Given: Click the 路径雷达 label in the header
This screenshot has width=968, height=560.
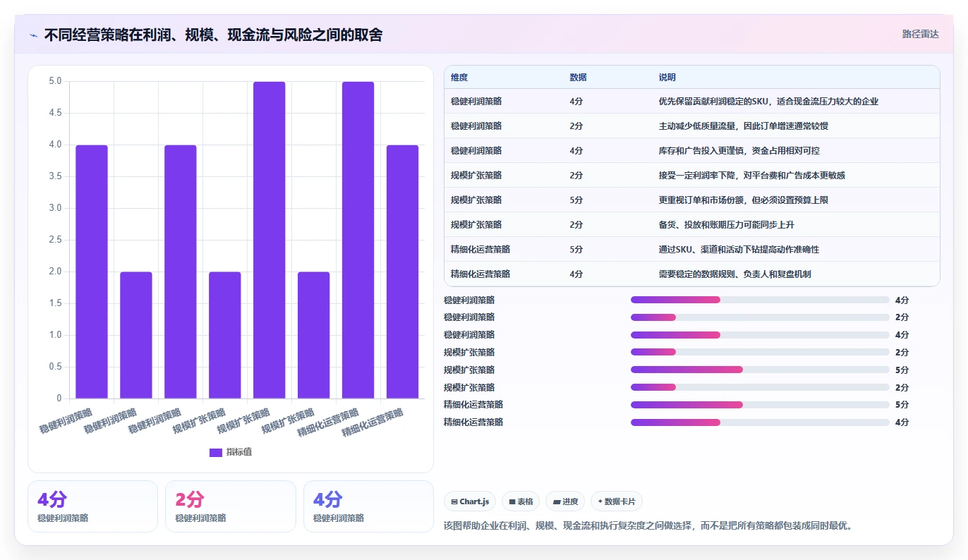Looking at the screenshot, I should pos(921,34).
